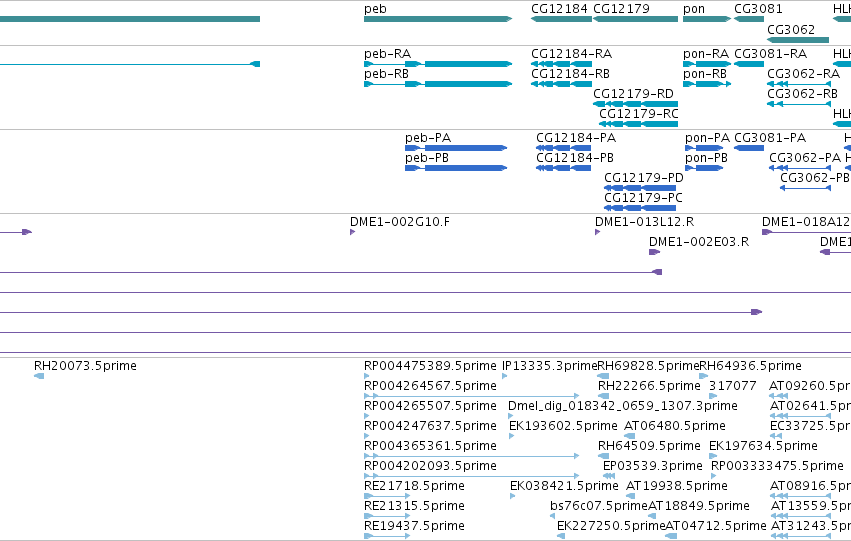Click RE19437.5prime EST label
851x541 pixels.
414,526
